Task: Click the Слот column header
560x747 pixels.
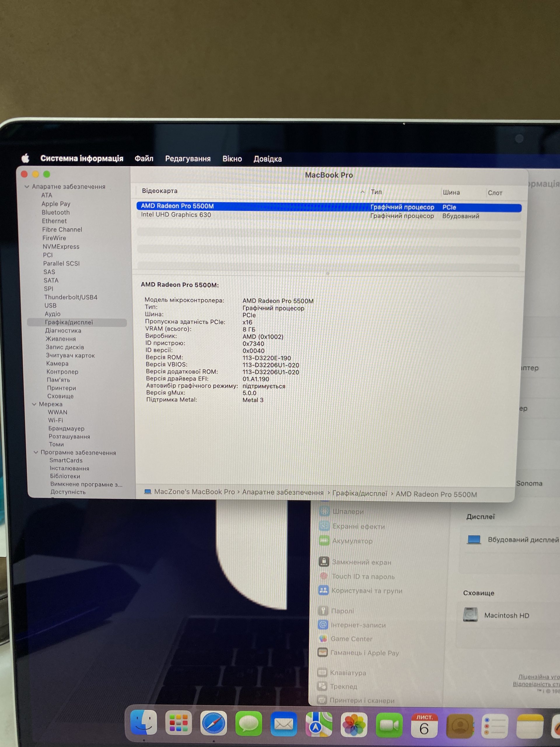Action: 495,193
